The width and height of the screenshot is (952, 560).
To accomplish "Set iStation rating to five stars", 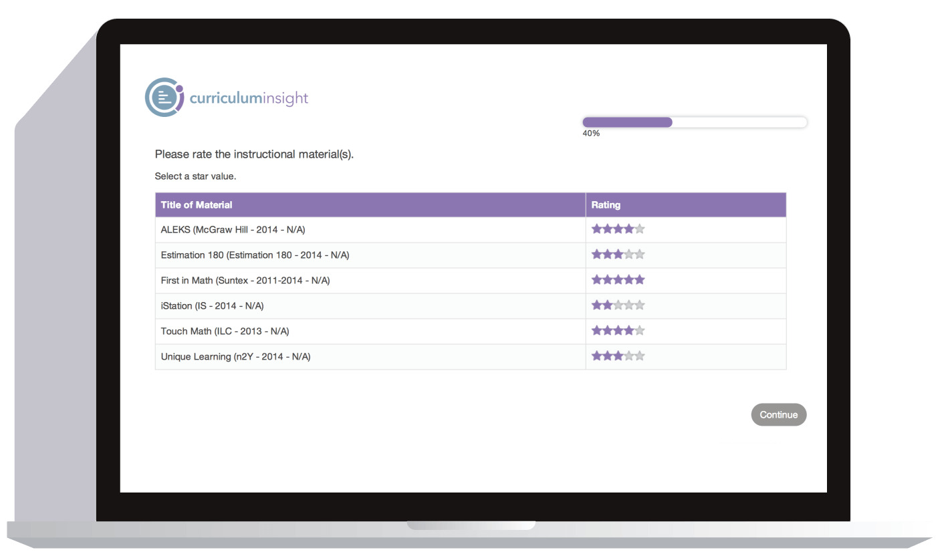I will (x=640, y=305).
